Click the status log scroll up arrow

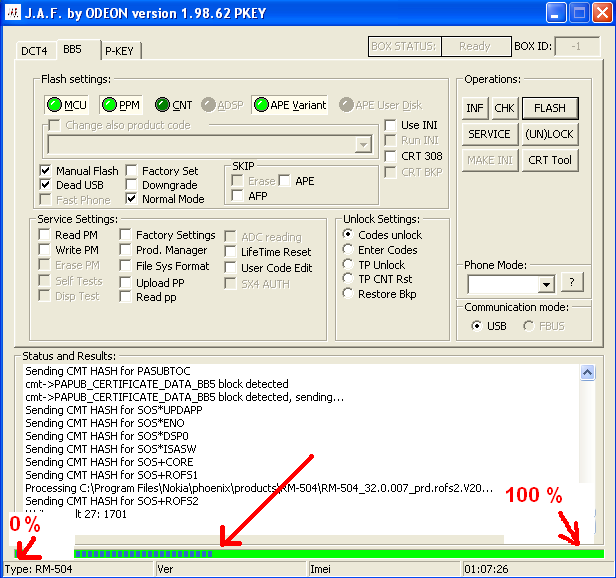coord(588,372)
